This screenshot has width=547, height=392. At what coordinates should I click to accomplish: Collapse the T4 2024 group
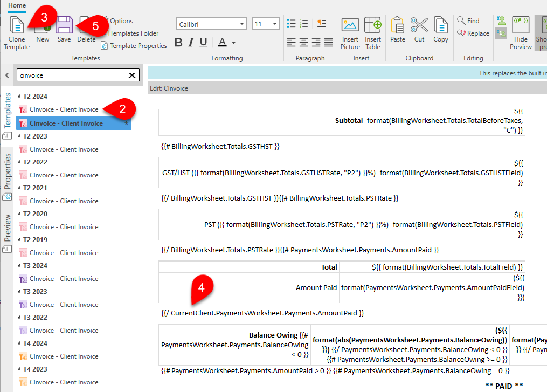pos(19,343)
